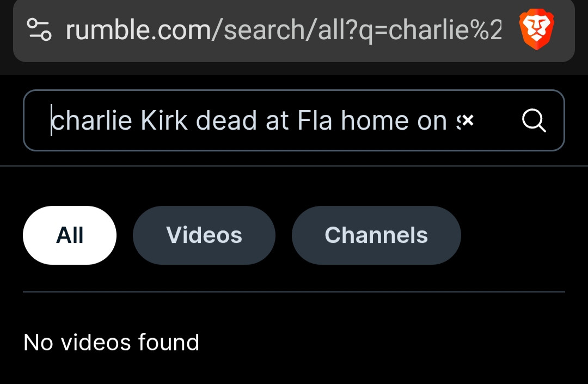
Task: Clear the search text with the X icon
Action: [x=467, y=120]
